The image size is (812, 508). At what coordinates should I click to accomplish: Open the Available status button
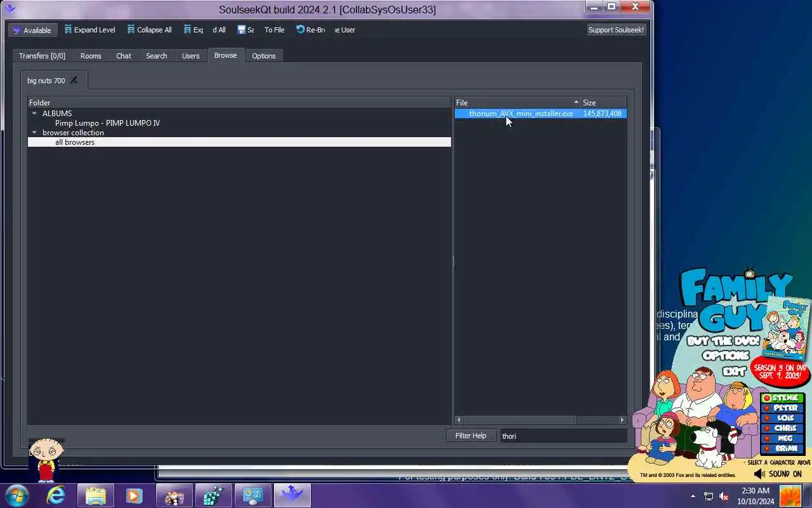32,30
